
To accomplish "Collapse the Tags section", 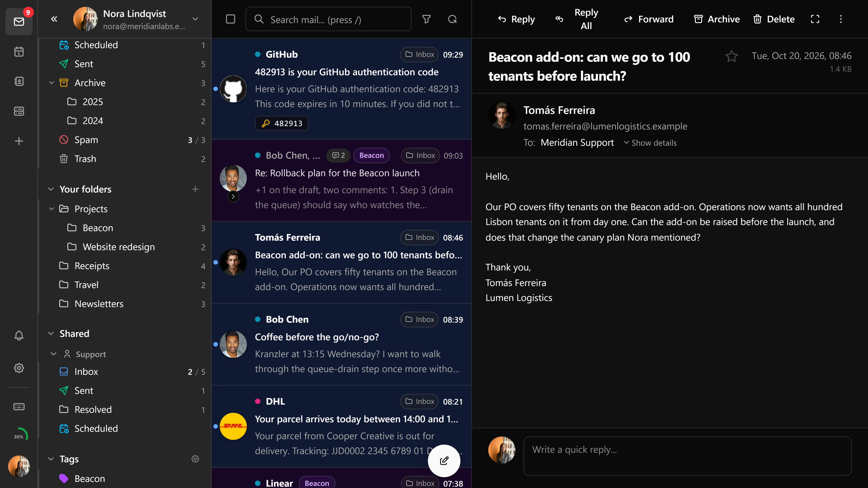I will point(51,459).
